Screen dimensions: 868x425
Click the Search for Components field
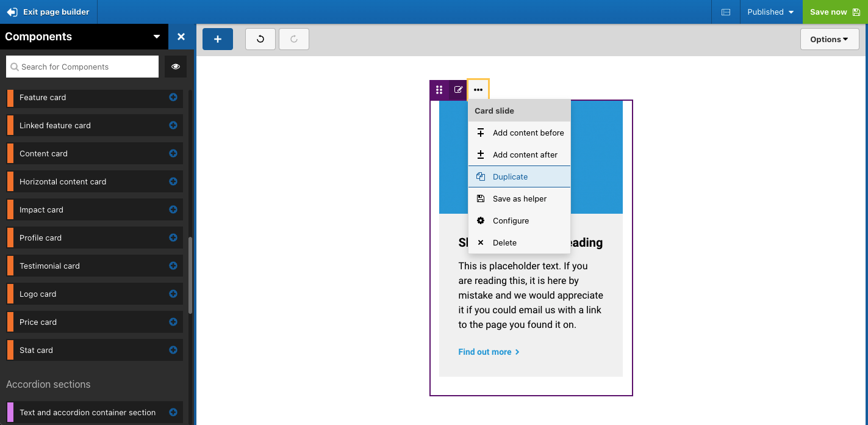[82, 67]
